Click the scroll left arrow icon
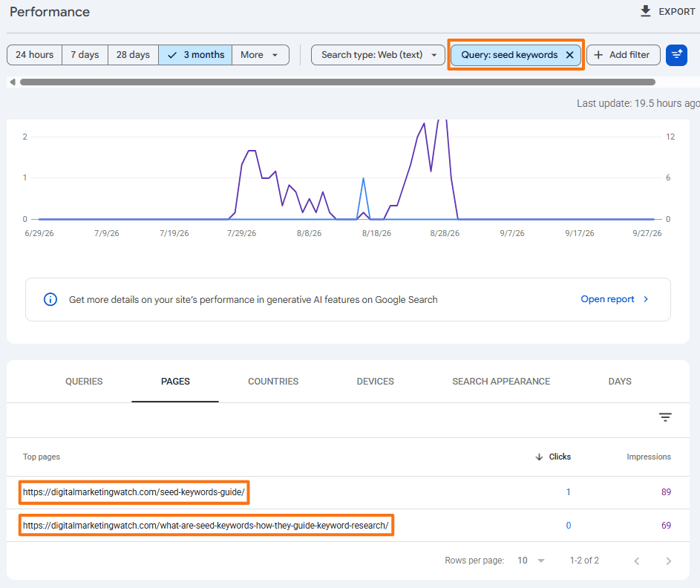 point(13,82)
